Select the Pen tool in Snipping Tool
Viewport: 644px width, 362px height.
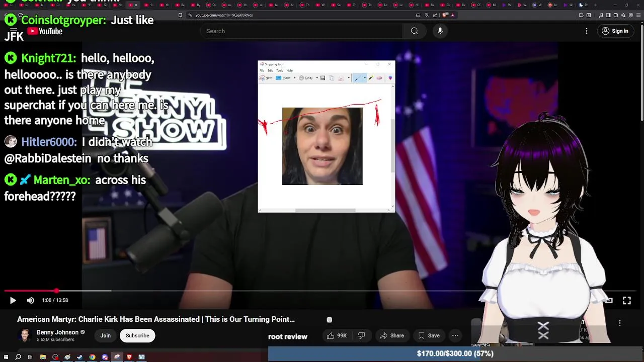click(357, 78)
